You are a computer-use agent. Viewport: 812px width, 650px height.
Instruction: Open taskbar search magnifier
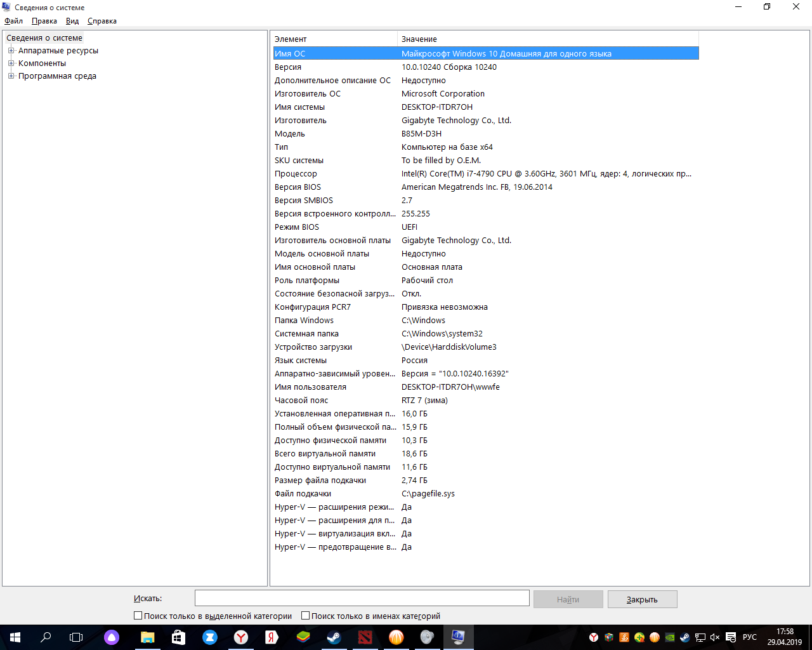click(46, 637)
